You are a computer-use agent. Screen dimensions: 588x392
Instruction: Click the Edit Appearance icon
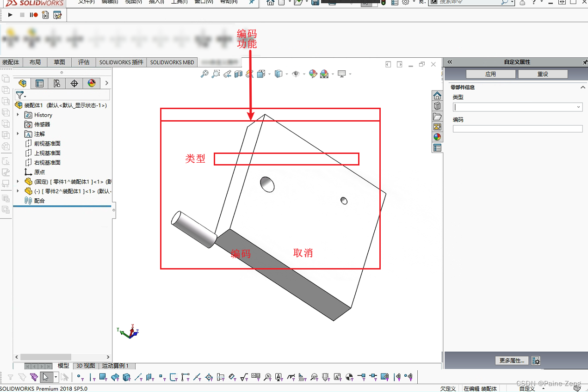pos(313,73)
